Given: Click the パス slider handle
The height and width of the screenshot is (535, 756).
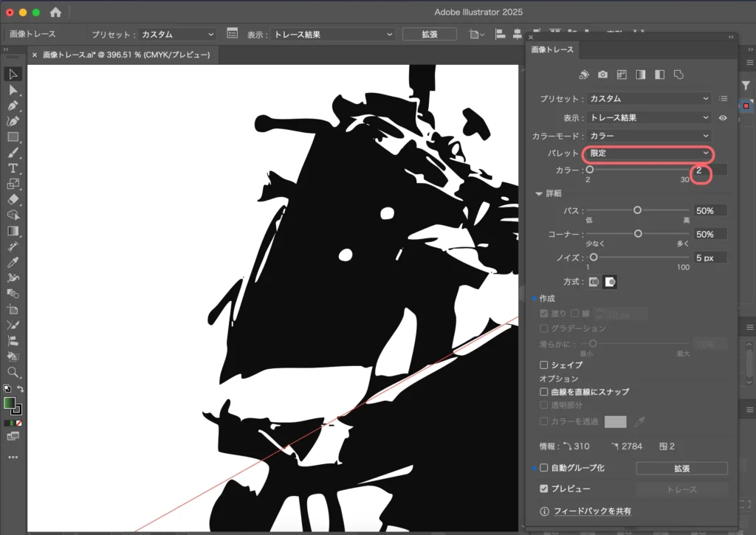Looking at the screenshot, I should [638, 210].
